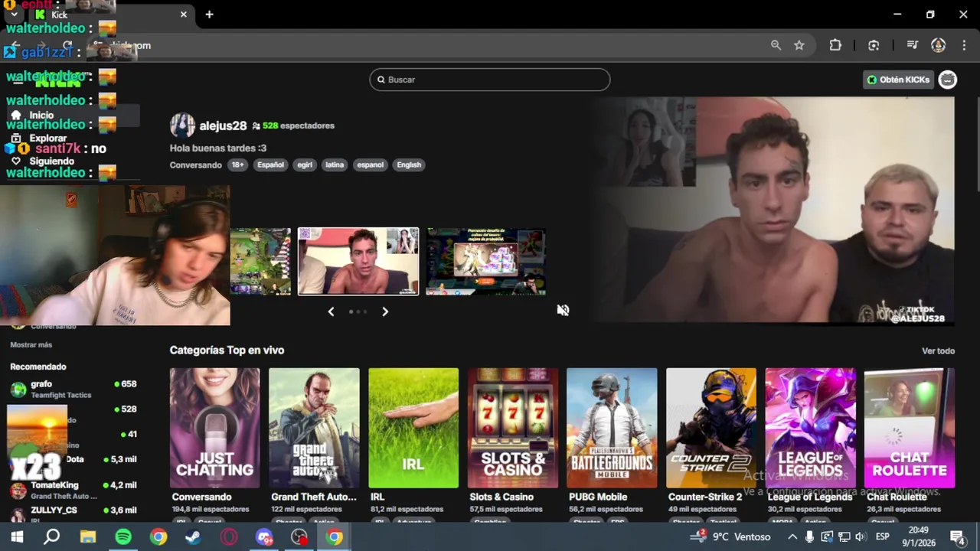Open the League of Legends category card
This screenshot has height=551, width=980.
click(x=810, y=428)
